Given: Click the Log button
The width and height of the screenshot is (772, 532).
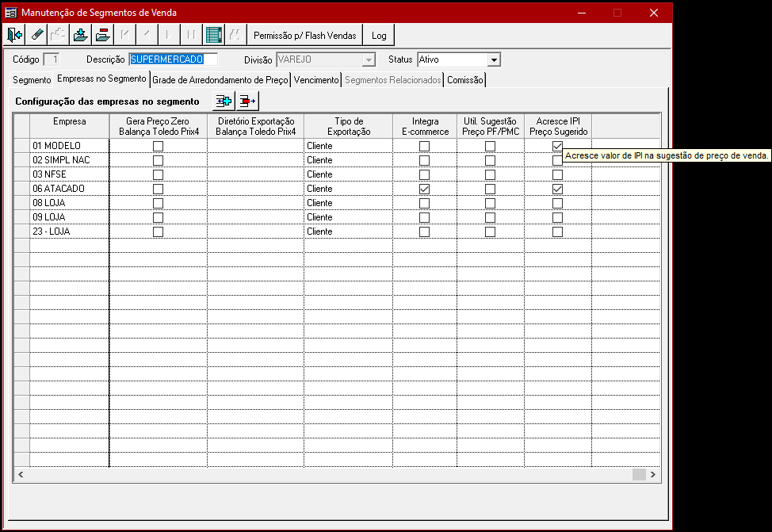Looking at the screenshot, I should (379, 35).
